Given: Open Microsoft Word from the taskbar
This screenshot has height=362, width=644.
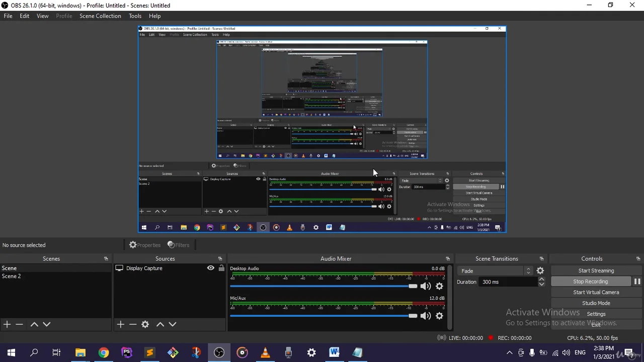Looking at the screenshot, I should pyautogui.click(x=334, y=352).
